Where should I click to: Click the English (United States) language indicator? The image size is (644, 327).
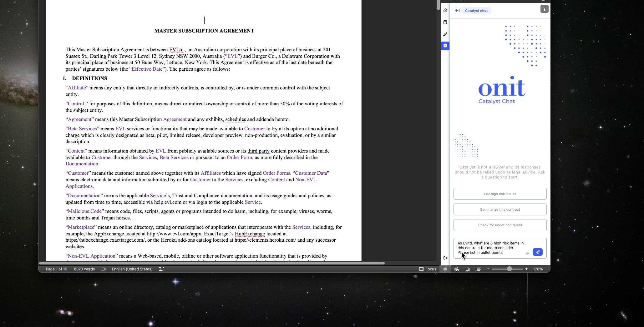pos(132,269)
